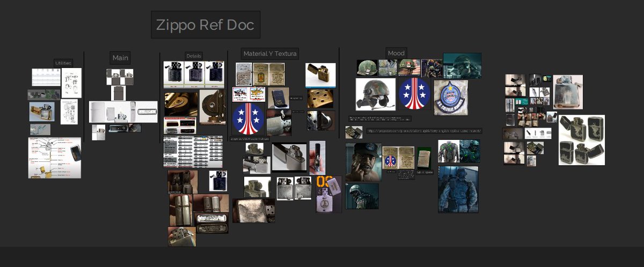Select the blue Colonial Marines patch image
Screen dimensions: 644x267
pyautogui.click(x=450, y=97)
